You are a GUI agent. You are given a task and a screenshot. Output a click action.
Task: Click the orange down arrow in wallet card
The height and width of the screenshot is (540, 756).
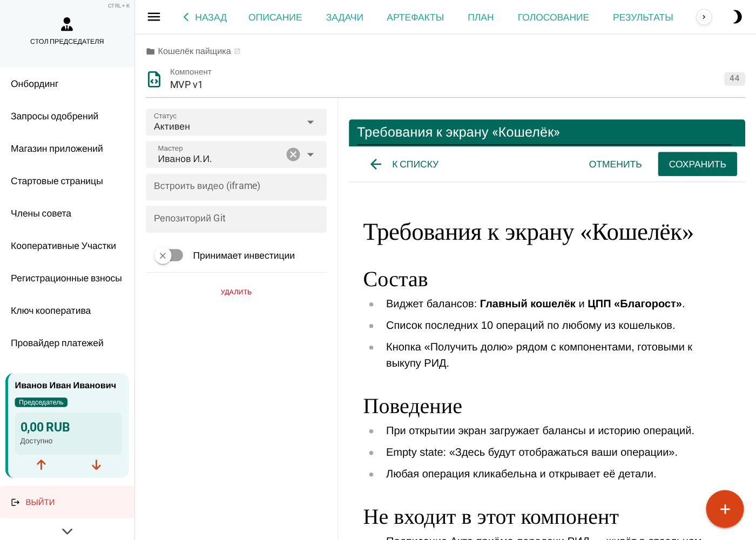pyautogui.click(x=96, y=465)
